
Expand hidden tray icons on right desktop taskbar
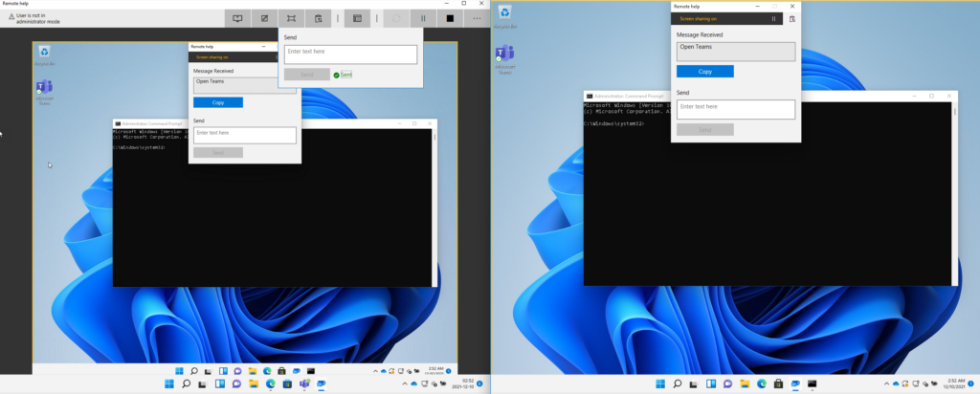pyautogui.click(x=887, y=383)
